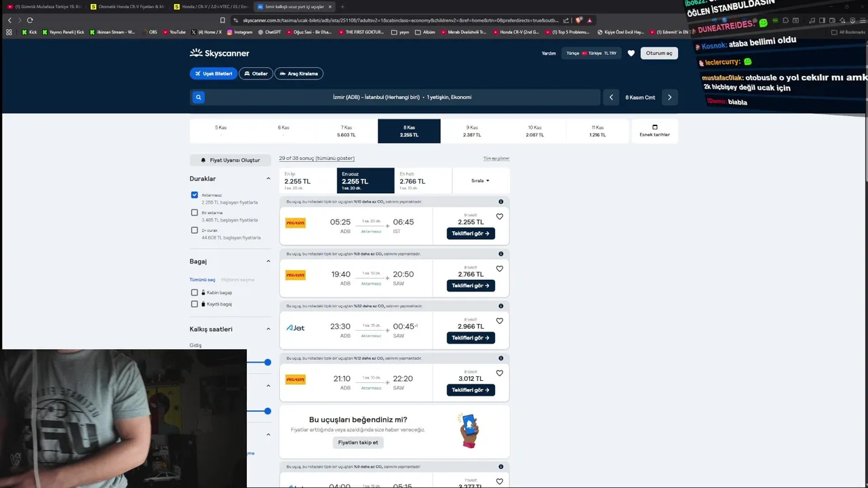This screenshot has height=488, width=868.
Task: Click browser reload button
Action: coord(30,20)
